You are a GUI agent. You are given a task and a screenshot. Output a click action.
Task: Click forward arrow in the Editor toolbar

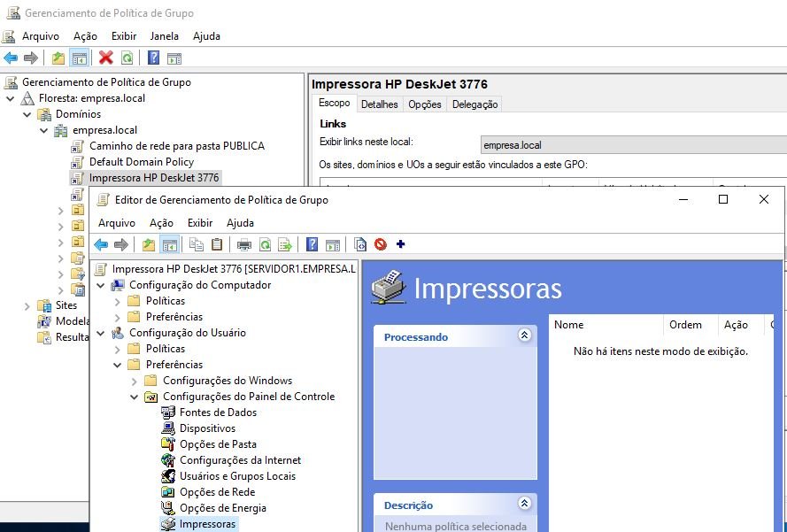point(121,244)
